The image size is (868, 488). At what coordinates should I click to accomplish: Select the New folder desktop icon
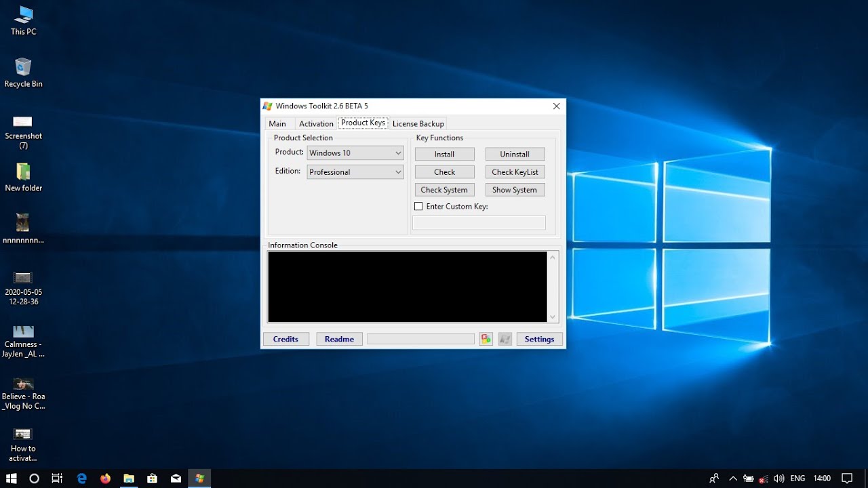coord(23,178)
